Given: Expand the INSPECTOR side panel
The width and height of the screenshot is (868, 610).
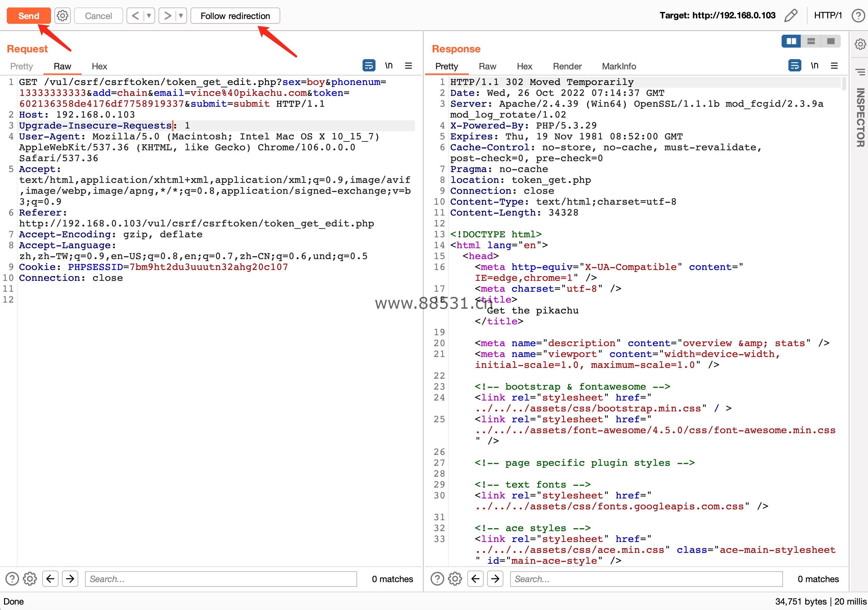Looking at the screenshot, I should click(x=860, y=118).
